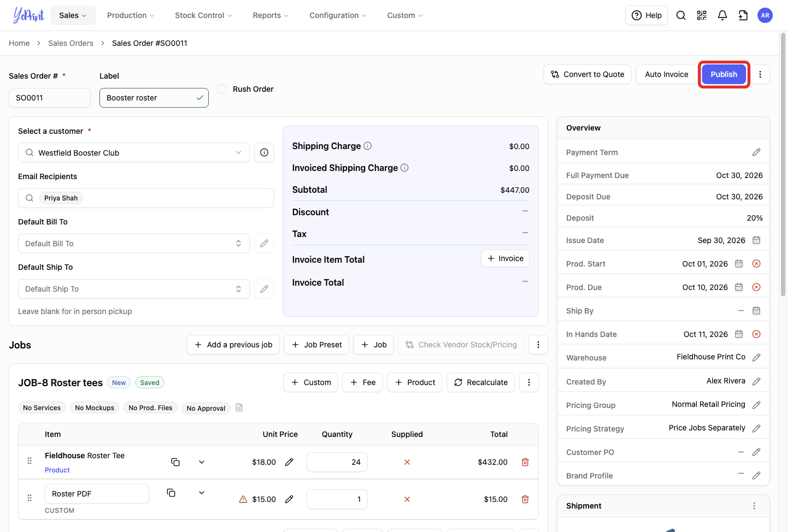Image resolution: width=787 pixels, height=532 pixels.
Task: Edit Payment Term pencil icon
Action: click(756, 152)
